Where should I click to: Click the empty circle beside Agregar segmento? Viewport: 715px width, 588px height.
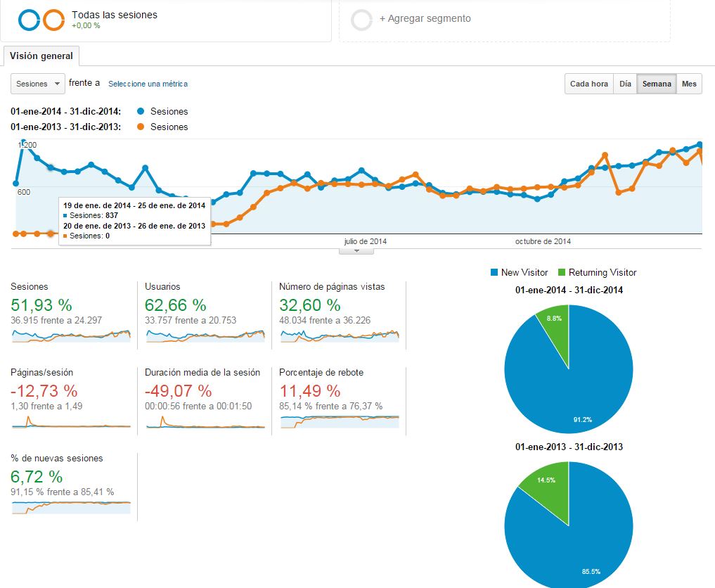[x=361, y=20]
